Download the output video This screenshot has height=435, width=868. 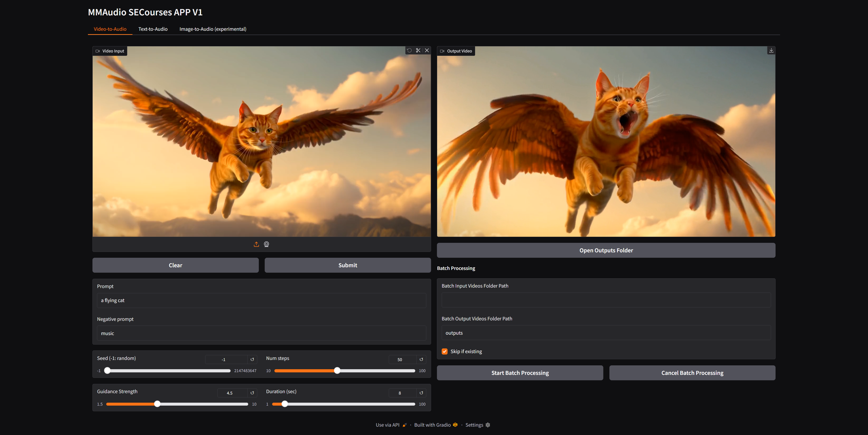[x=771, y=51]
